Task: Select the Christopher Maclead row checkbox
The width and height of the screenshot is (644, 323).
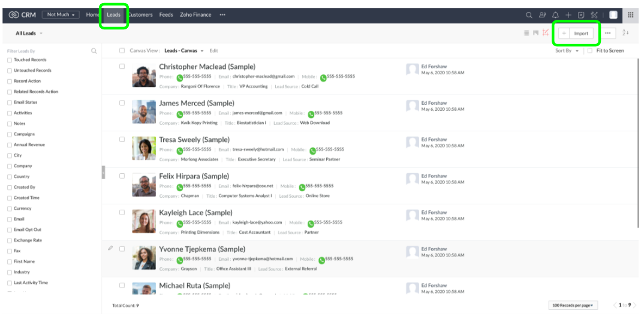Action: click(122, 66)
